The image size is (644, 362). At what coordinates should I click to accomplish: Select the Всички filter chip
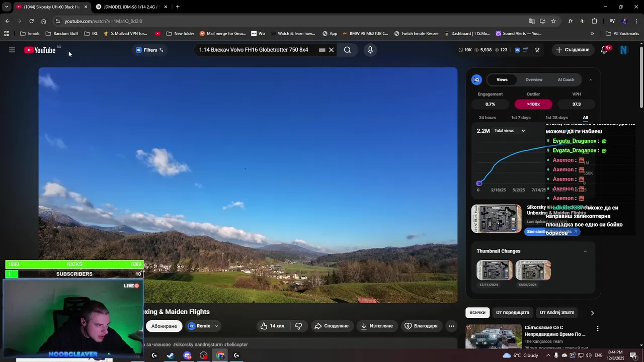tap(477, 312)
